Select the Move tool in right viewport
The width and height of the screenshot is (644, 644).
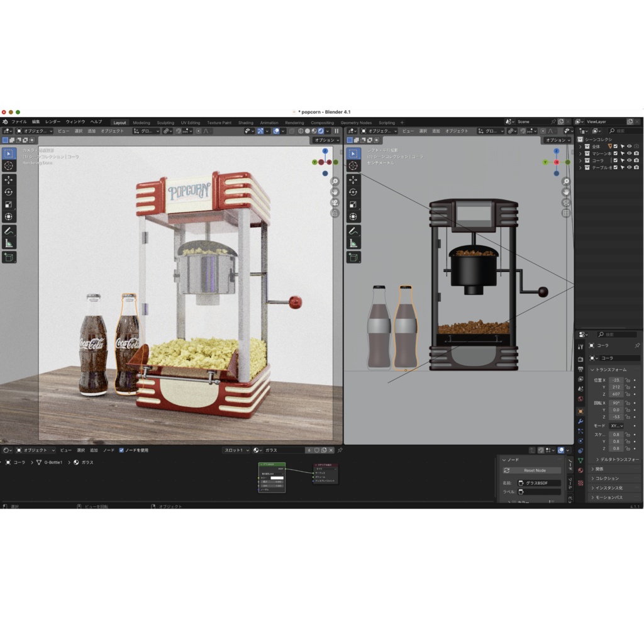[353, 180]
